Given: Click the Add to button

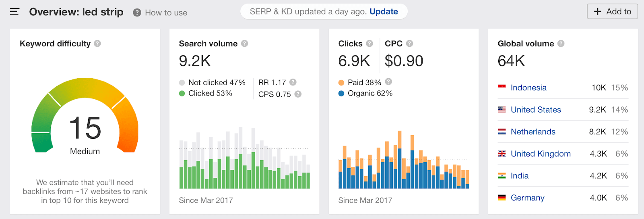Looking at the screenshot, I should [613, 12].
